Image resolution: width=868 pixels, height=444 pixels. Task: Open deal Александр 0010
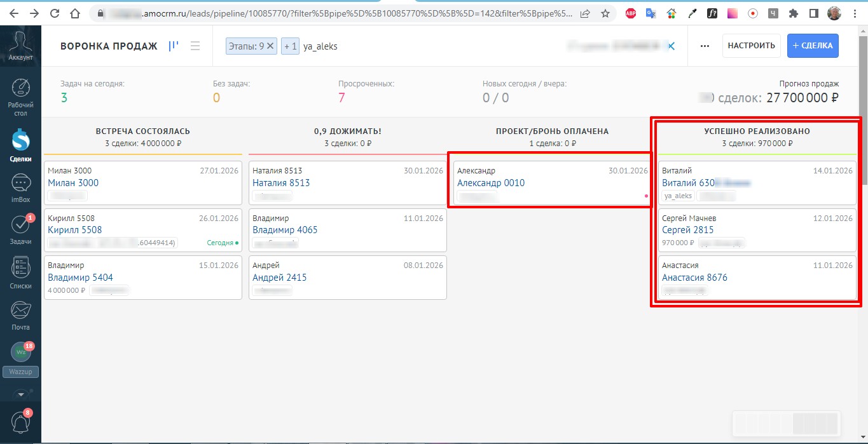coord(490,183)
